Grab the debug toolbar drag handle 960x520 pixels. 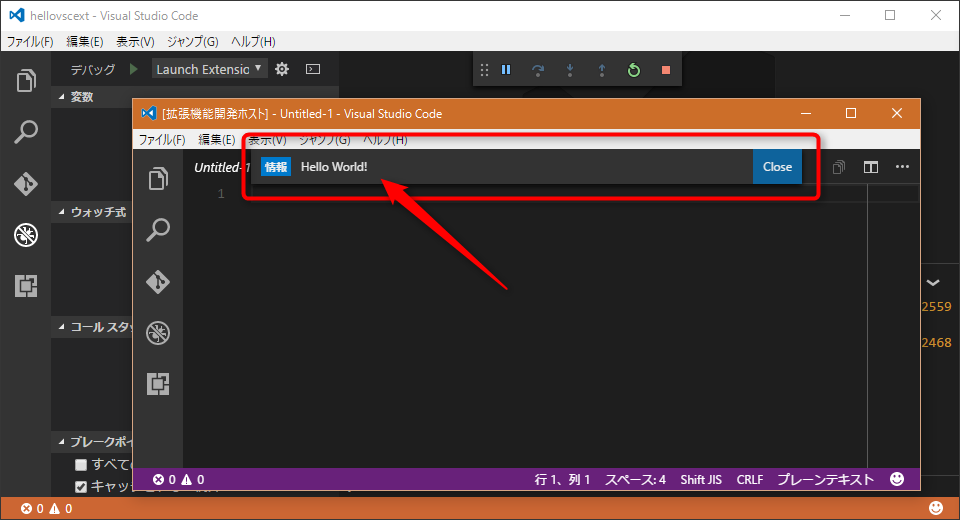[484, 70]
